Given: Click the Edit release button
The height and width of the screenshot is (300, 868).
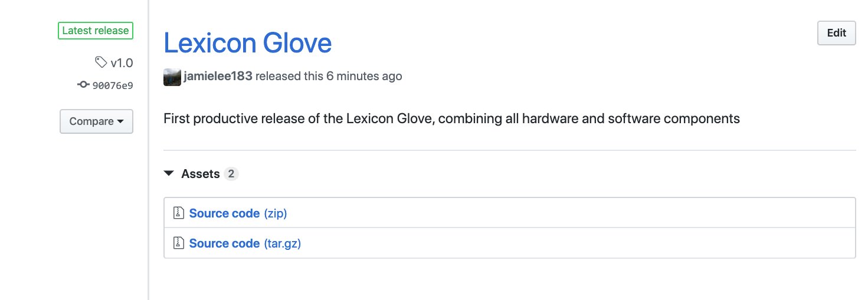Looking at the screenshot, I should pyautogui.click(x=836, y=33).
